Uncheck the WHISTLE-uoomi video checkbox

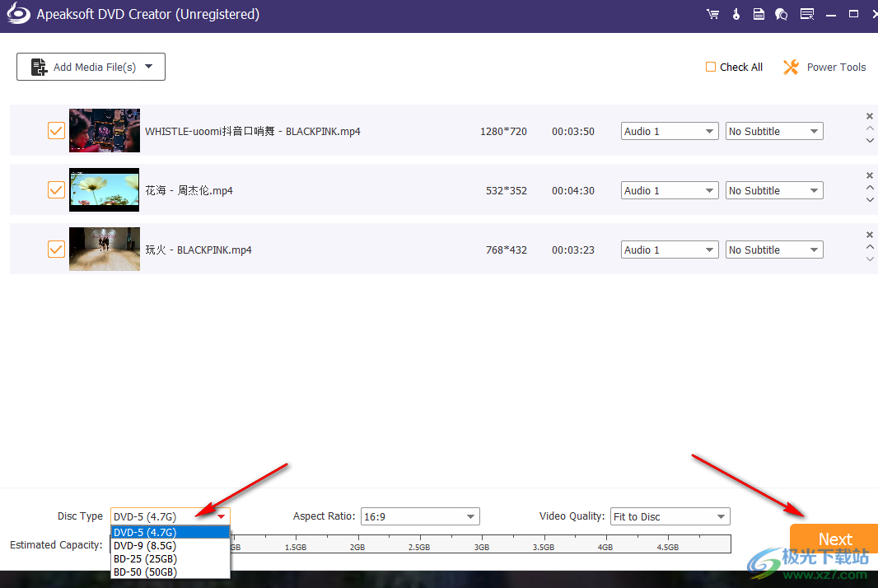[x=56, y=130]
